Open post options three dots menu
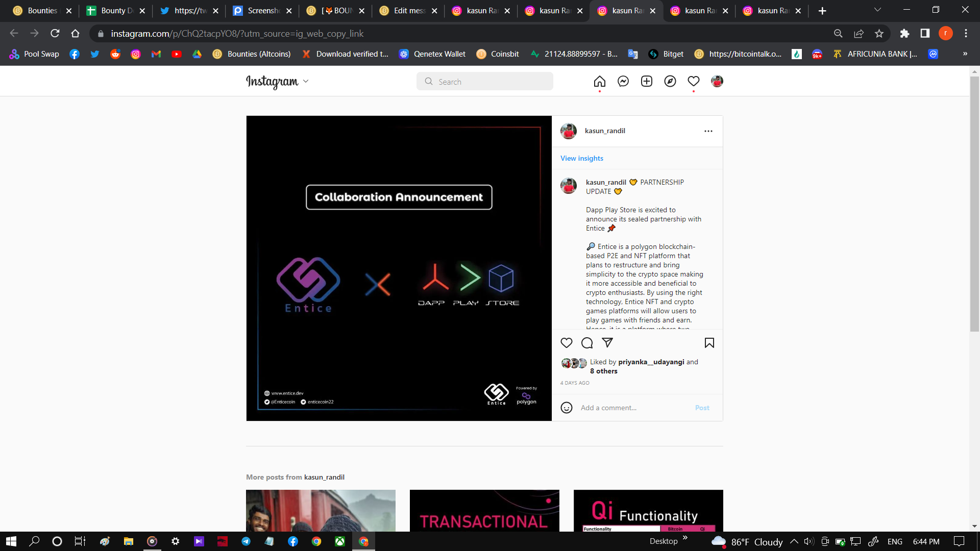Viewport: 980px width, 551px height. pyautogui.click(x=708, y=131)
